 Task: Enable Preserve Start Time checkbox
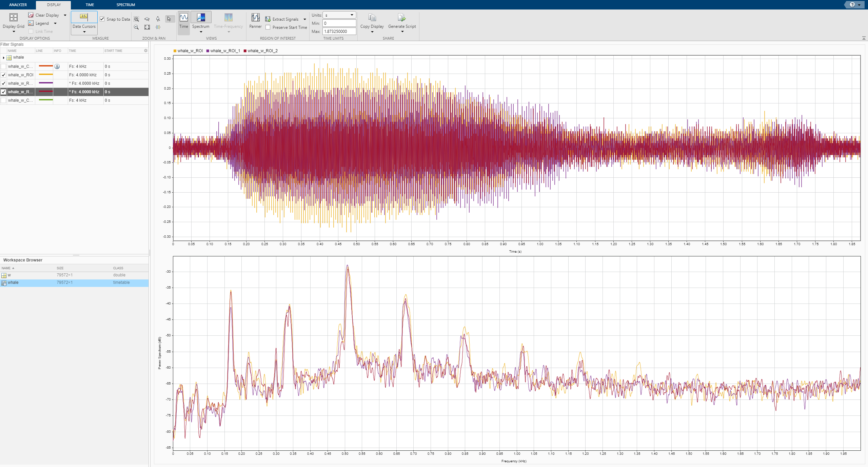pyautogui.click(x=268, y=27)
